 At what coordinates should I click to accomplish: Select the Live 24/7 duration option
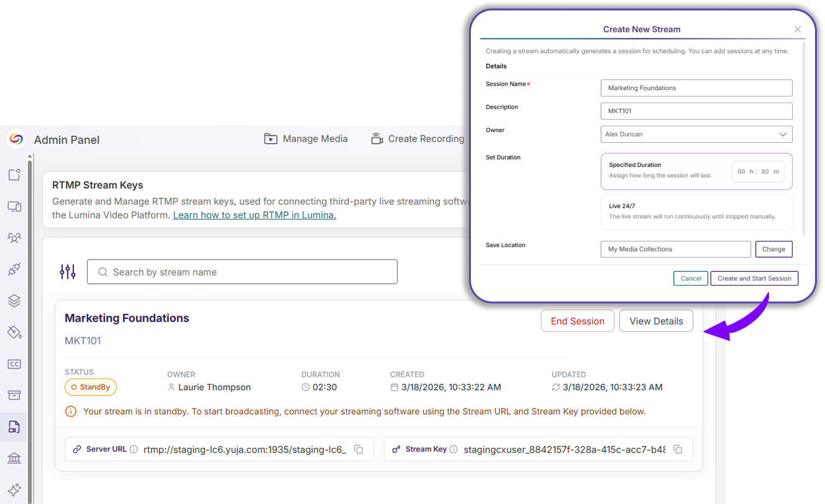(x=696, y=212)
